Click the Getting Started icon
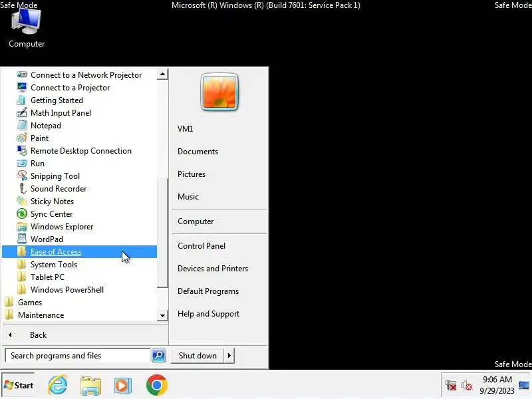532x399 pixels. (22, 100)
